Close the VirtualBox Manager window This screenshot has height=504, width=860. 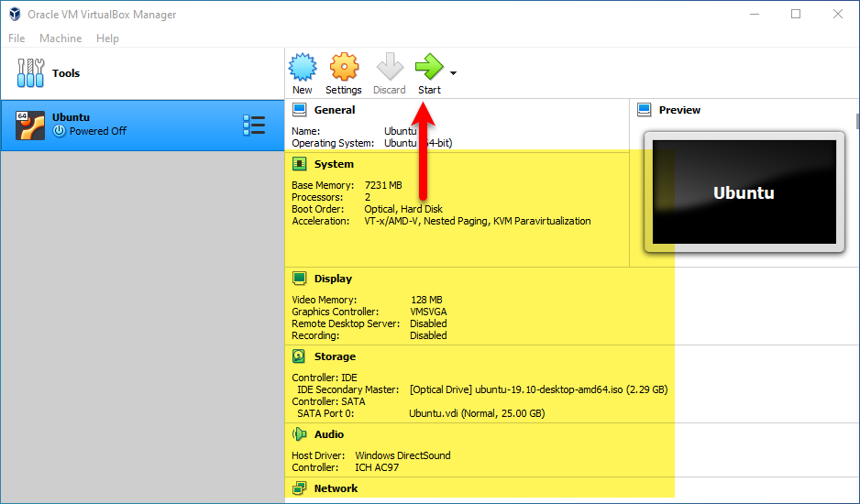click(837, 15)
